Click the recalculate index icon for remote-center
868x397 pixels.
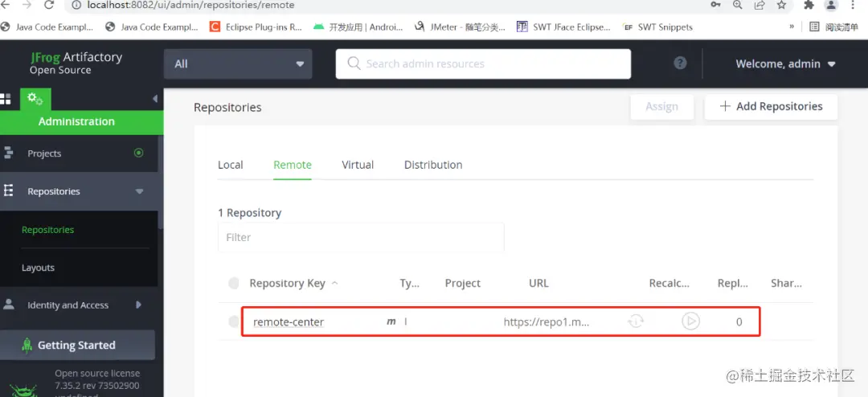click(x=636, y=321)
